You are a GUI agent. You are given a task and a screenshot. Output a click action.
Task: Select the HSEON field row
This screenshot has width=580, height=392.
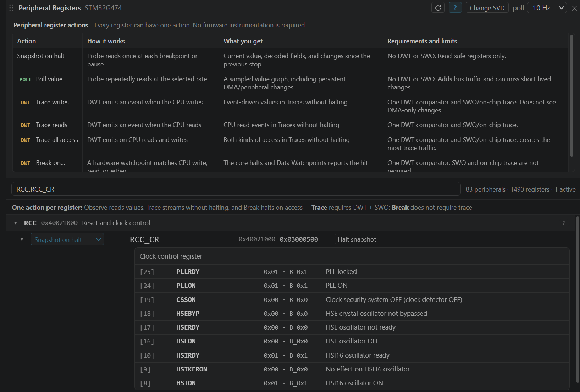coord(352,341)
